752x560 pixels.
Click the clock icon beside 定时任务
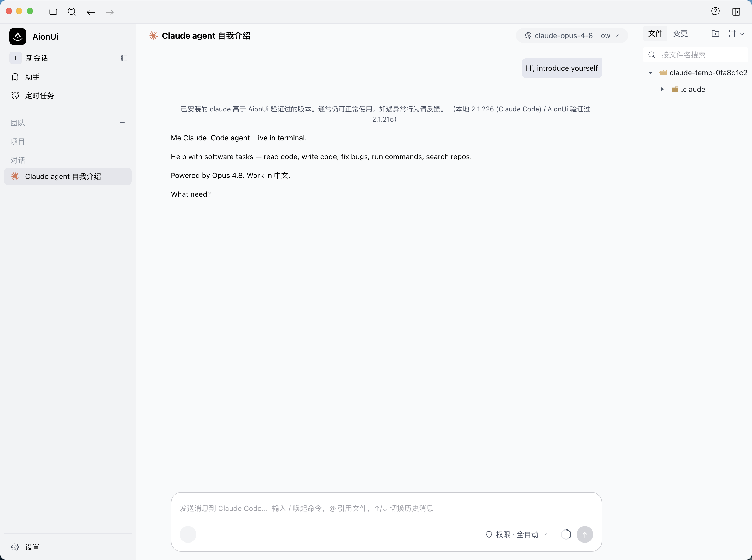coord(15,96)
